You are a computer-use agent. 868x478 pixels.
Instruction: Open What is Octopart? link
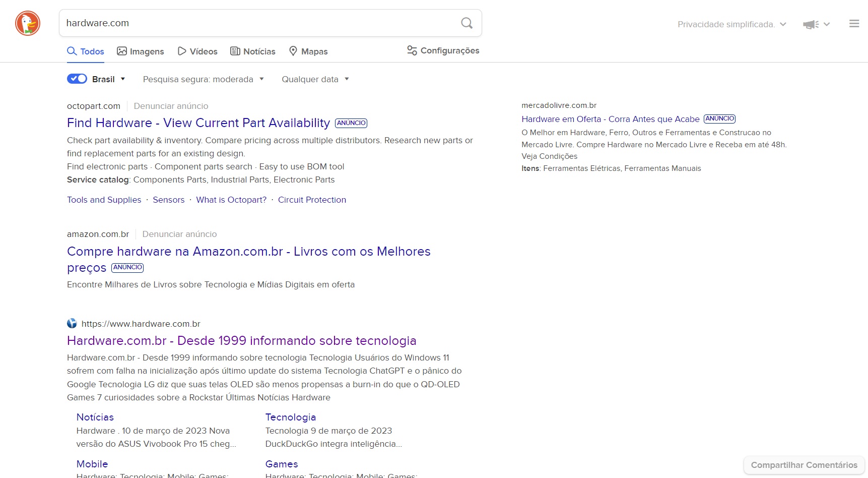click(x=231, y=200)
